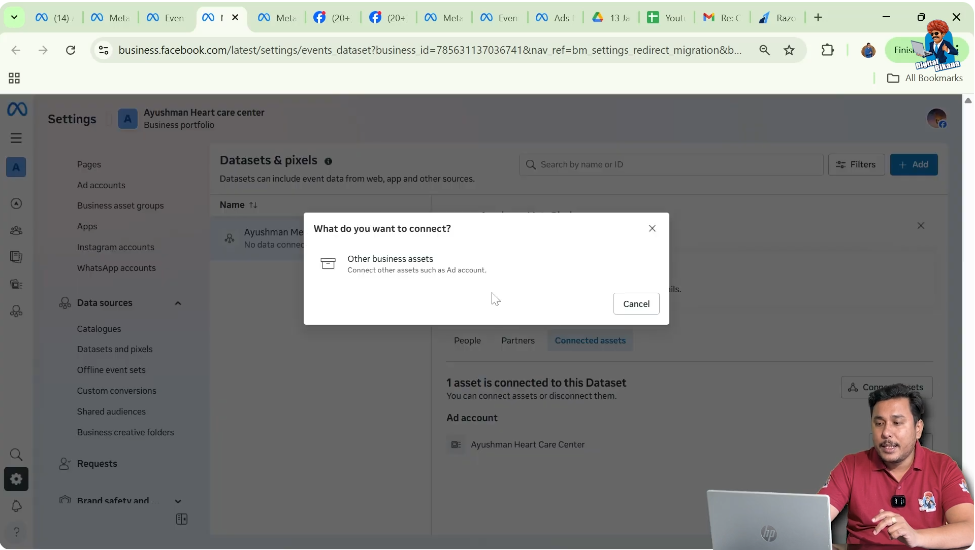This screenshot has height=550, width=975.
Task: Collapse the Data sources section
Action: point(178,303)
